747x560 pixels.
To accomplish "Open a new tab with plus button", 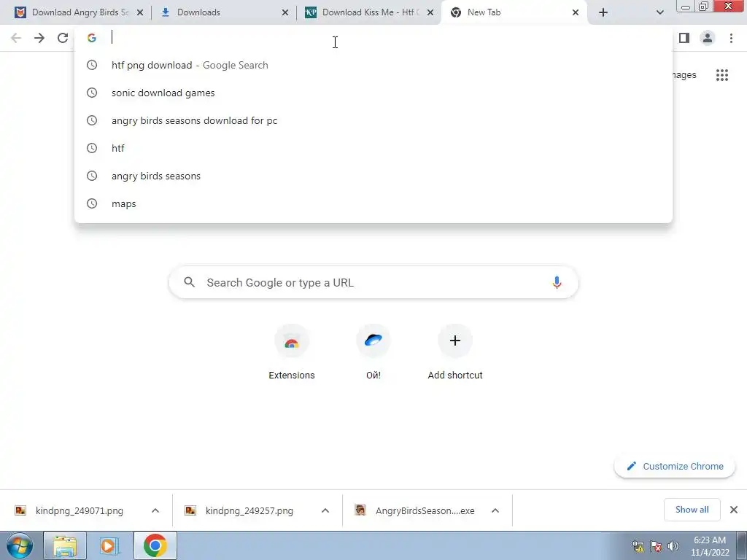I will point(603,12).
